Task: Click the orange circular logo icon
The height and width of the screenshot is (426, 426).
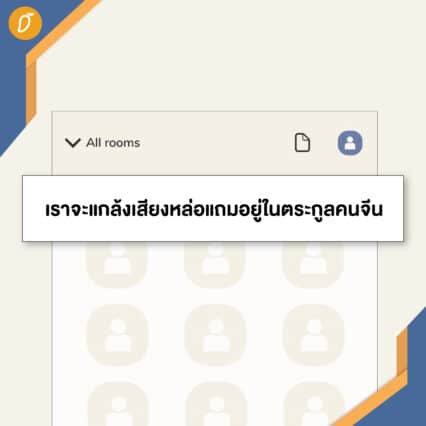Action: (25, 24)
